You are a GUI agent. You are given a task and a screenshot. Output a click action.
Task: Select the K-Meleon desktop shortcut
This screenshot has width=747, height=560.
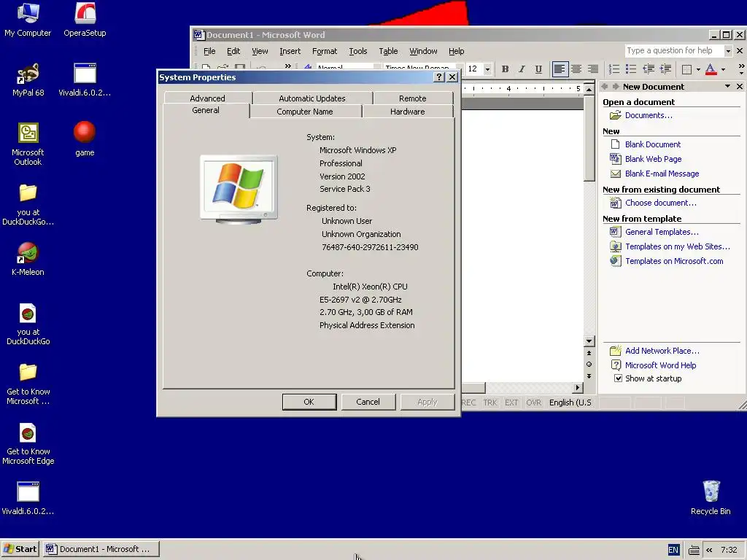pos(28,260)
